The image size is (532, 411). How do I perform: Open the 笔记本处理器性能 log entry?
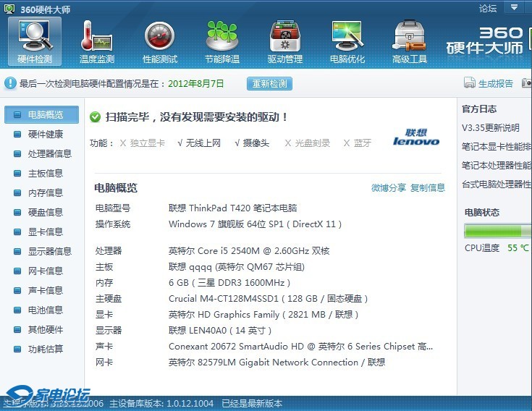497,165
